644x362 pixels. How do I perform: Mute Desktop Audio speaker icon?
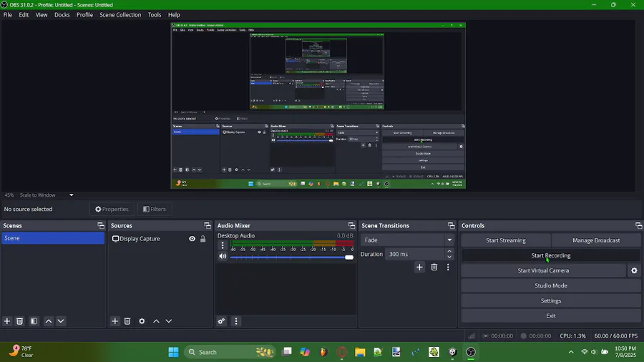click(223, 256)
